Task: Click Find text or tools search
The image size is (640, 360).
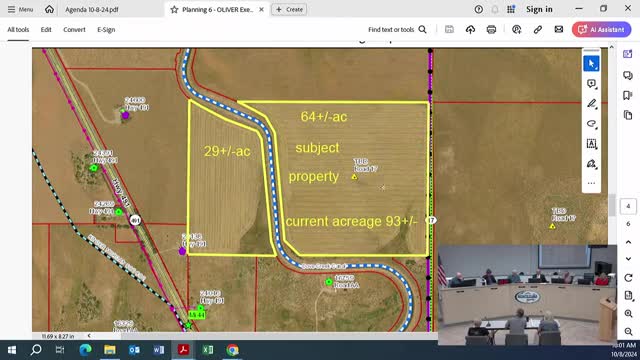Action: 397,29
